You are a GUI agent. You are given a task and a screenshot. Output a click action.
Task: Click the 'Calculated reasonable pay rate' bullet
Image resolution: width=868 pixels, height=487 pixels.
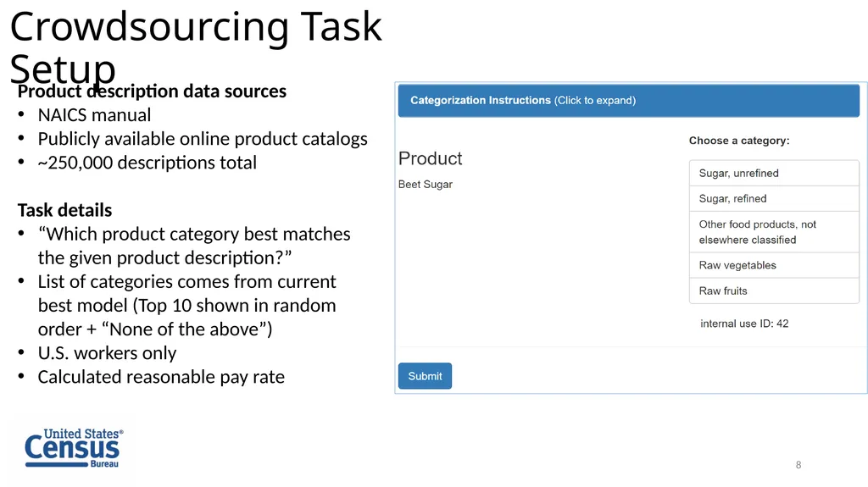point(161,377)
